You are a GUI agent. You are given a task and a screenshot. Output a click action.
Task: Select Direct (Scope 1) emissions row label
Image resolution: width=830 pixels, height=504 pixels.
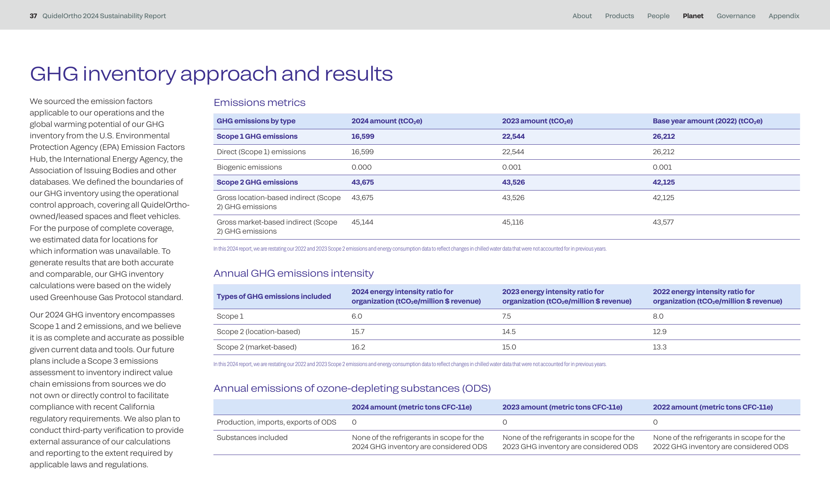coord(261,152)
